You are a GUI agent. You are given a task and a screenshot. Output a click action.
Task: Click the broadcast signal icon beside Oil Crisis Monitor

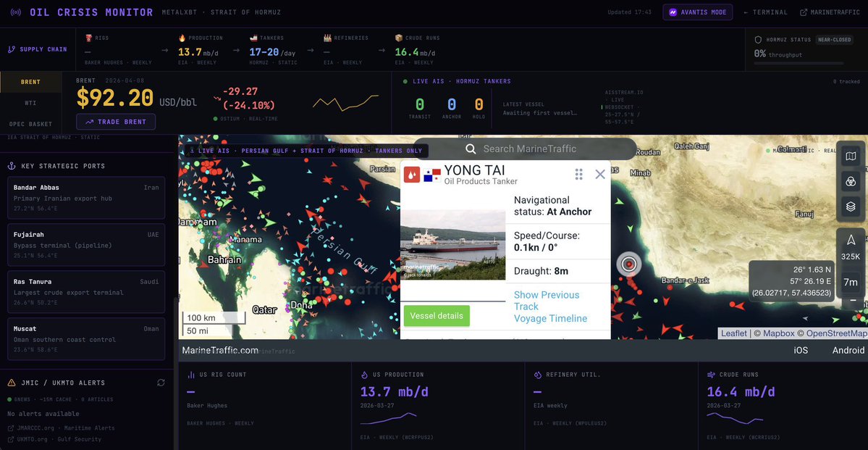[16, 12]
